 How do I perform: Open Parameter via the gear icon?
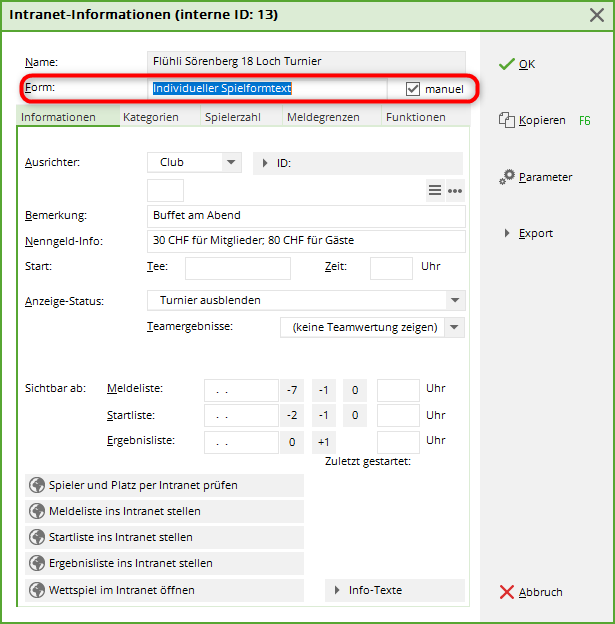click(x=508, y=176)
